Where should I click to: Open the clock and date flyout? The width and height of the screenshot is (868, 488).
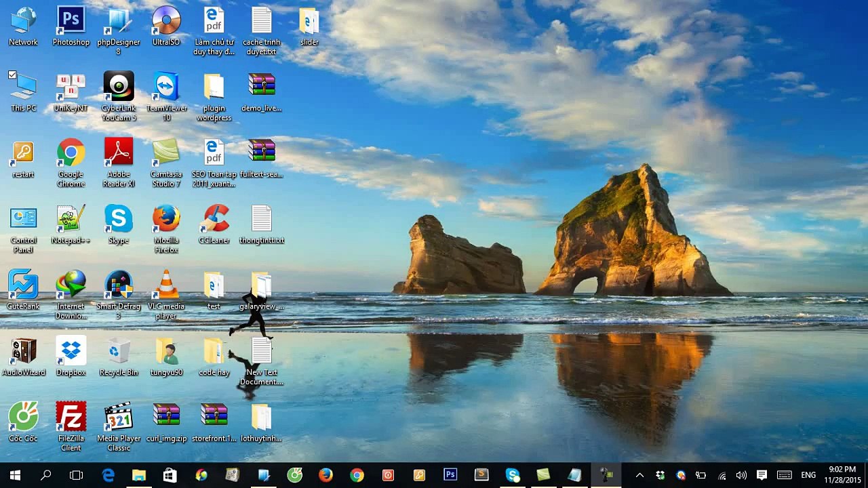[842, 474]
